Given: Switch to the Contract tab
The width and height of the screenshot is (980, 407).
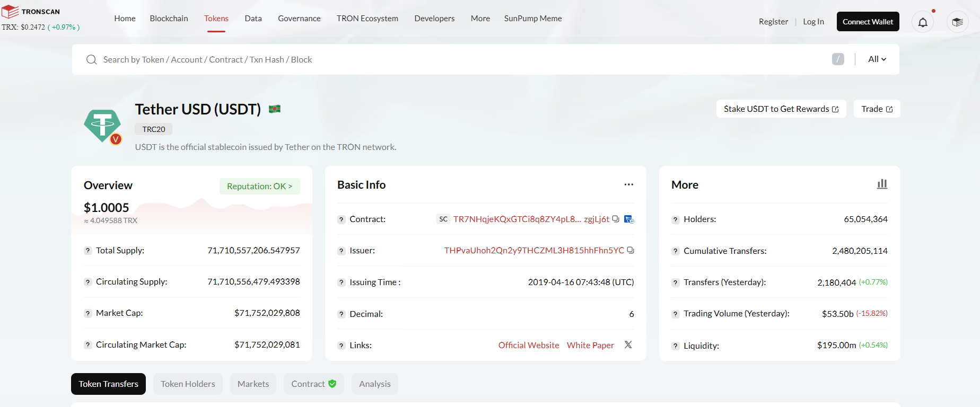Looking at the screenshot, I should tap(313, 384).
